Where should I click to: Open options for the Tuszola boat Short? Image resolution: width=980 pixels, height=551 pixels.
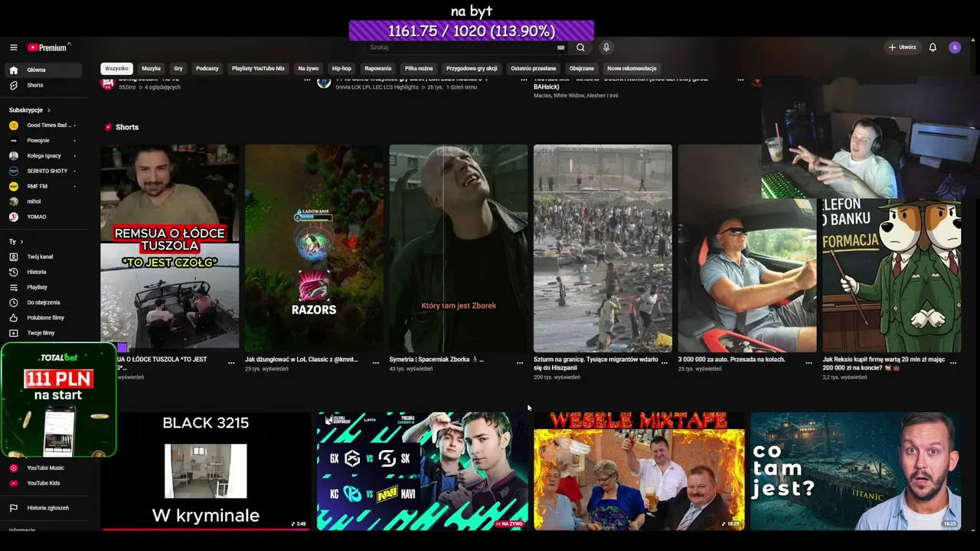click(231, 363)
